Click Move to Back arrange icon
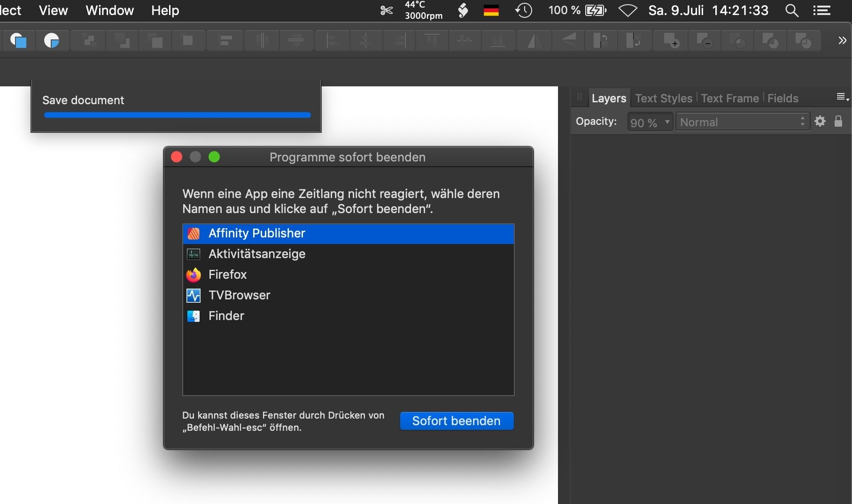Screen dimensions: 852x504 click(88, 41)
